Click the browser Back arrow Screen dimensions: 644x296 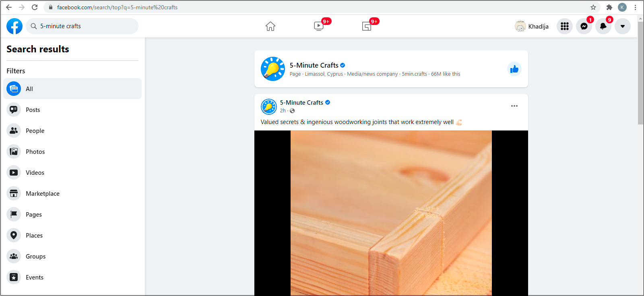coord(9,7)
